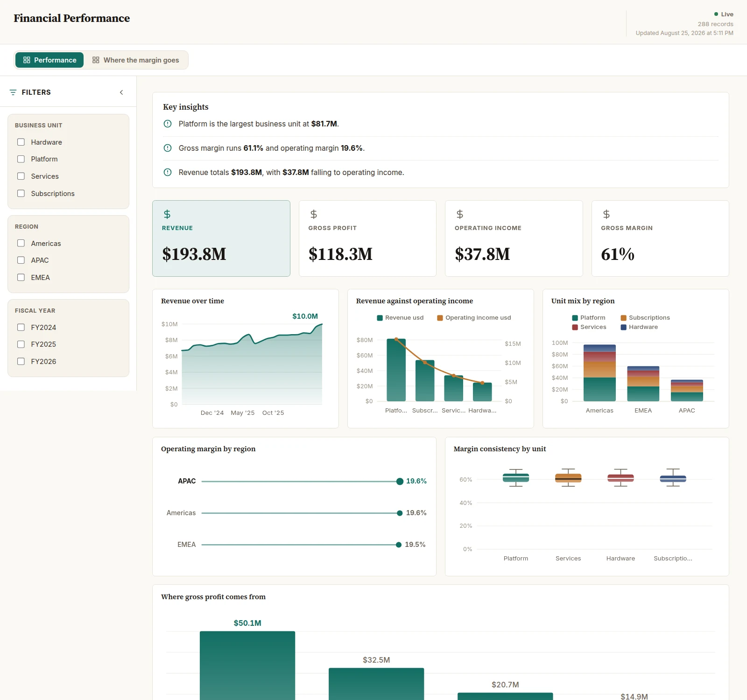The image size is (747, 700).
Task: Check the Platform business unit filter
Action: tap(21, 159)
